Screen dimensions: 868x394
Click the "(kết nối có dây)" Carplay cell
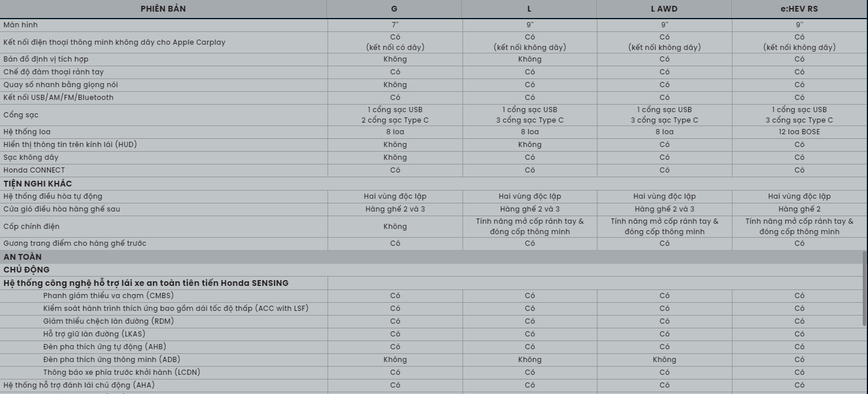click(x=395, y=48)
